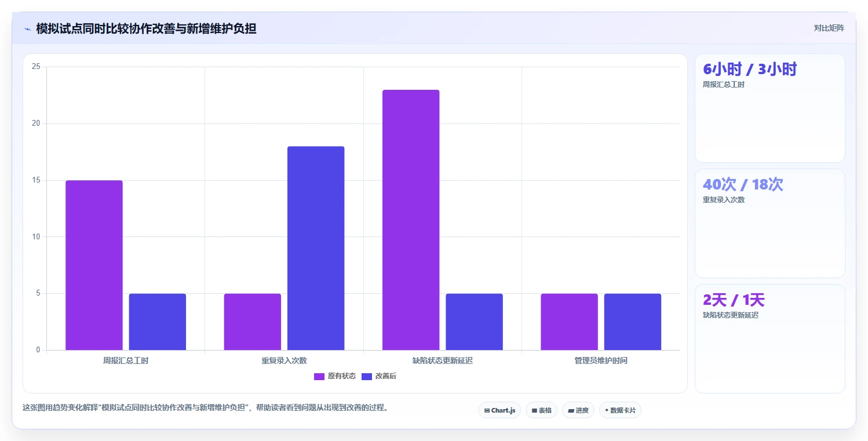Click the blue 缺陷状态更新延迟 bar
The width and height of the screenshot is (868, 441).
click(x=475, y=322)
